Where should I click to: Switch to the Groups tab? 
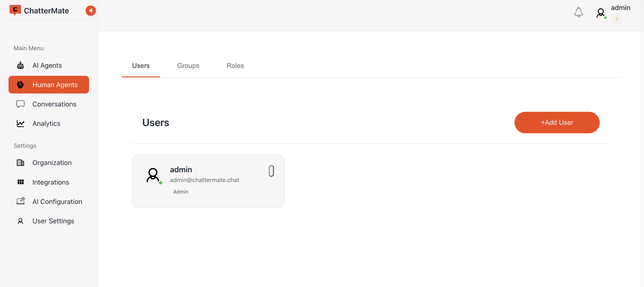click(188, 66)
